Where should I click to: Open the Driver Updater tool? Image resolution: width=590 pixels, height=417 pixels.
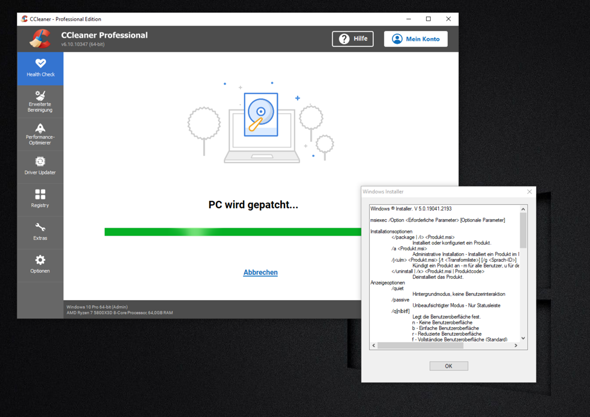click(40, 167)
